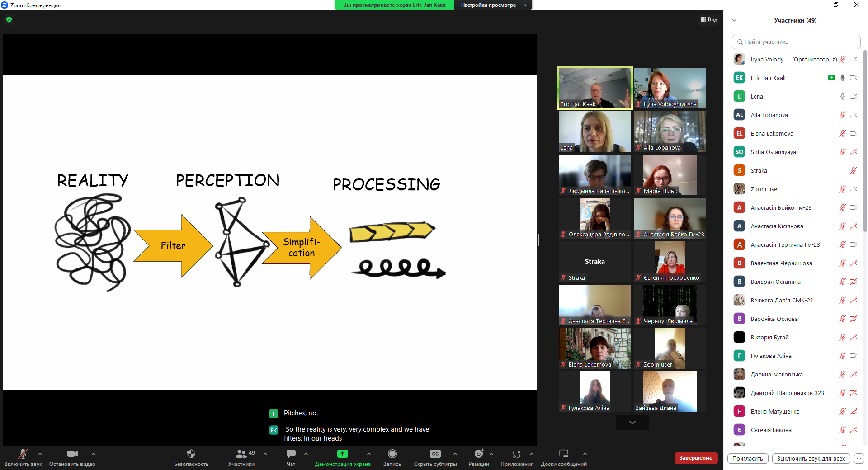
Task: Click the red Завершение end button
Action: [696, 458]
